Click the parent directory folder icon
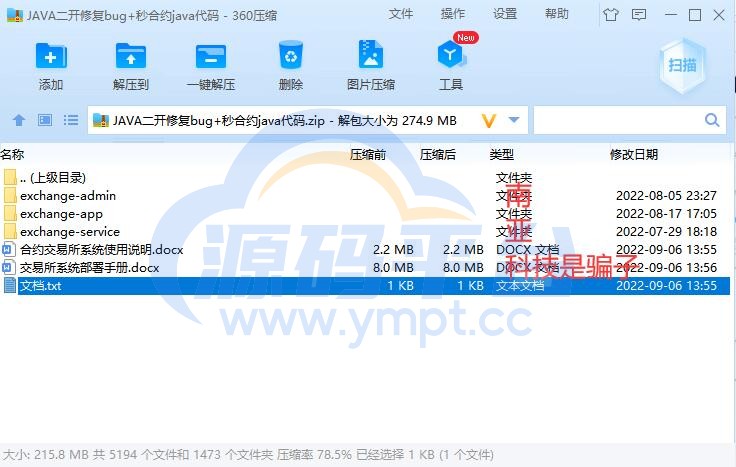Image resolution: width=736 pixels, height=467 pixels. (10, 177)
